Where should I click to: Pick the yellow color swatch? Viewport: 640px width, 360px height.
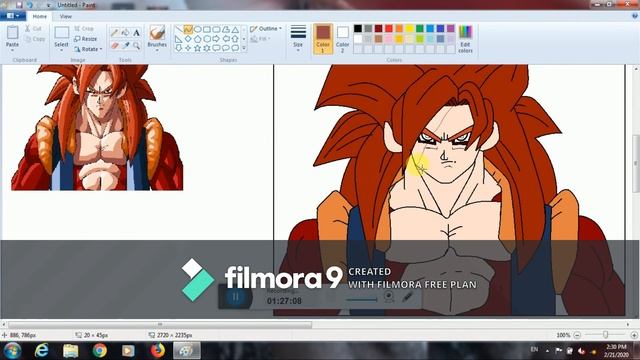[x=409, y=29]
